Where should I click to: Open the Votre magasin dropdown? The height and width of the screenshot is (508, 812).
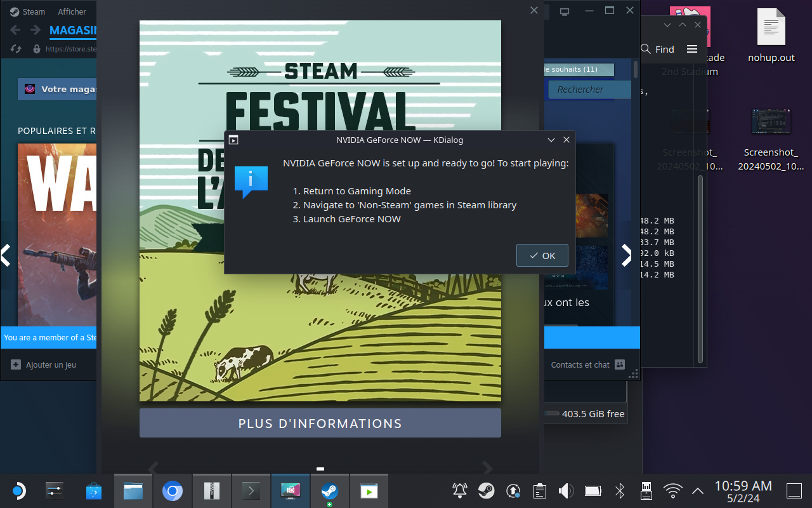pos(57,90)
